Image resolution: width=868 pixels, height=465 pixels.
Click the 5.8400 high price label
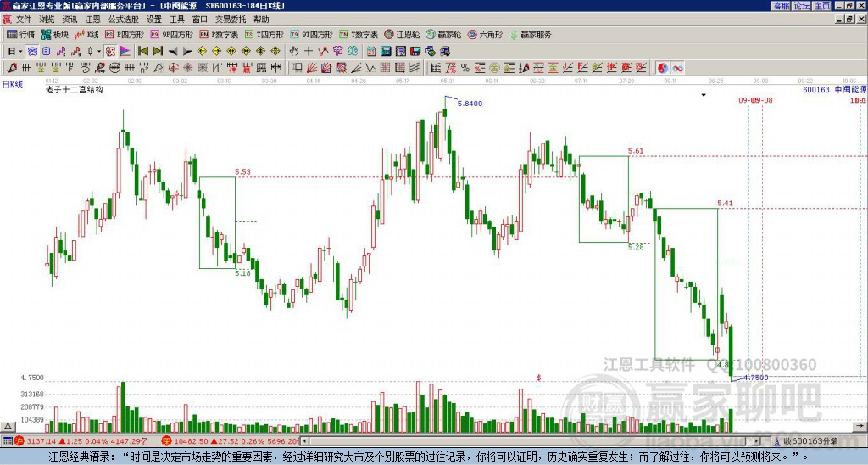[470, 103]
